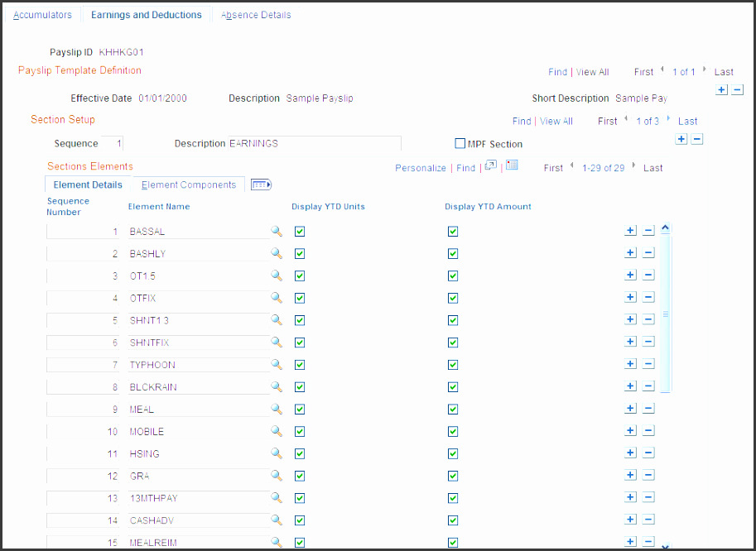
Task: Add a new Section Setup row
Action: (681, 139)
